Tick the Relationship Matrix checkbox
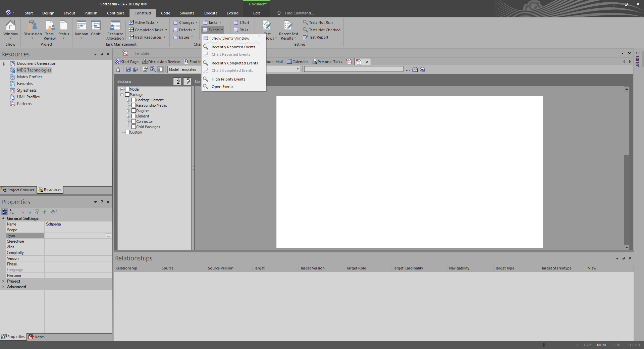This screenshot has width=644, height=349. [x=133, y=105]
